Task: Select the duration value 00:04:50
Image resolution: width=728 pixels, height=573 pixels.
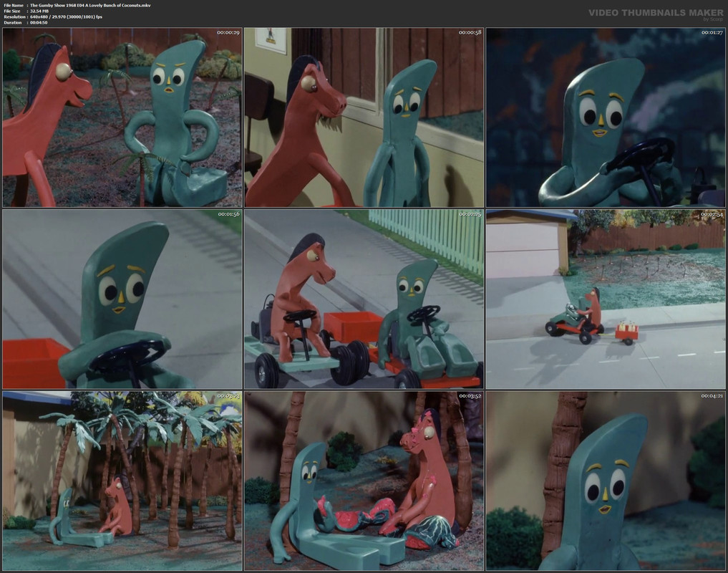Action: 39,22
